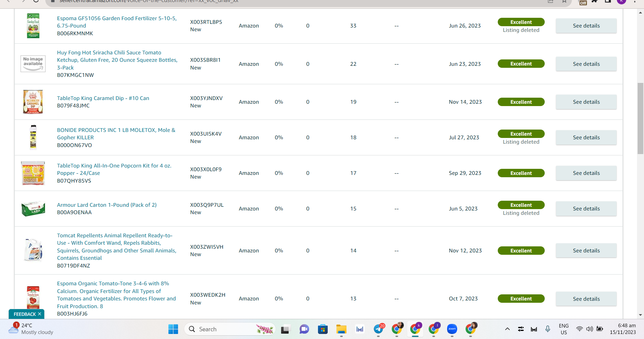Open Tomcat Repellents Animal Repellent link

(x=117, y=247)
